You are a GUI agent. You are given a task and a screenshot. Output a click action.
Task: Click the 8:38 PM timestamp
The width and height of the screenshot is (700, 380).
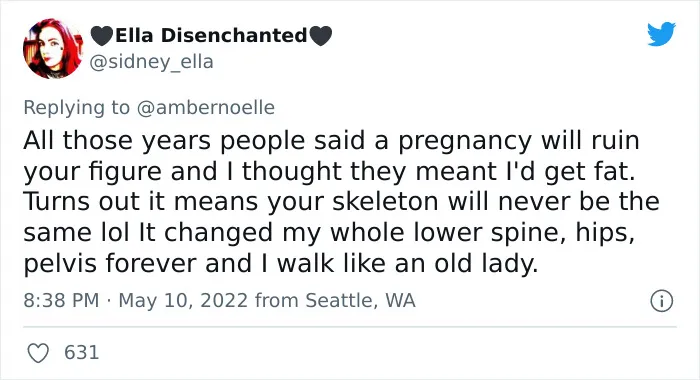61,300
